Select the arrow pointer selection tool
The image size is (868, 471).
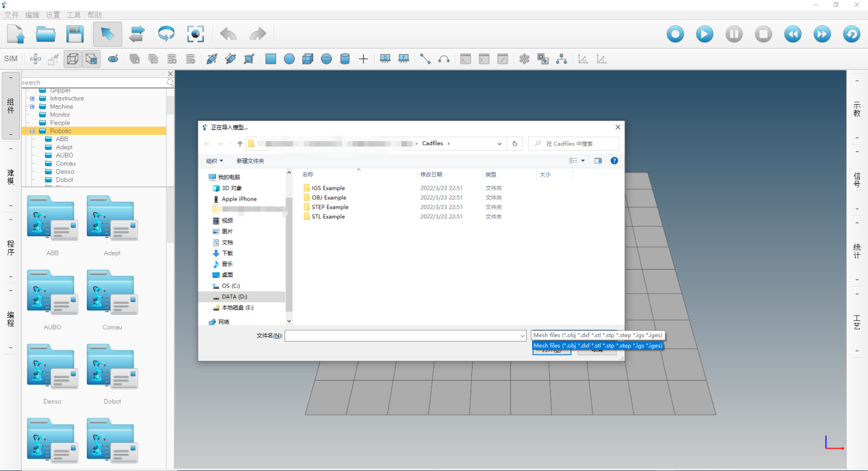[107, 34]
